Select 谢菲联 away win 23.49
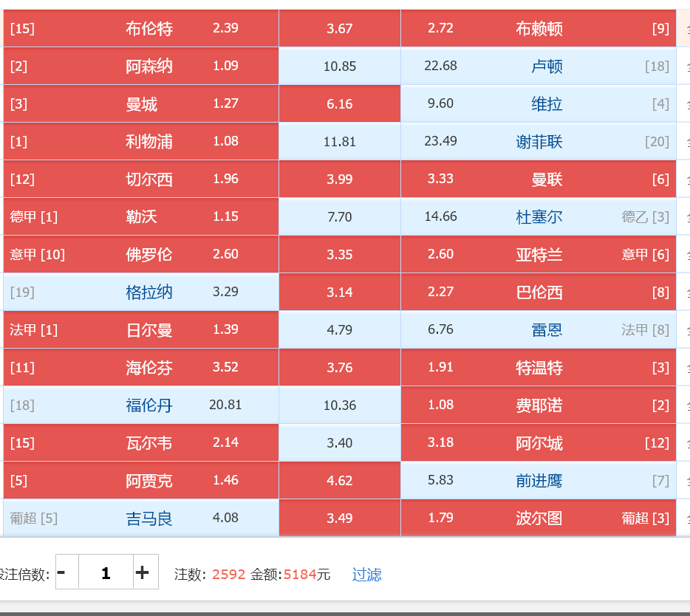This screenshot has width=690, height=616. [x=539, y=141]
